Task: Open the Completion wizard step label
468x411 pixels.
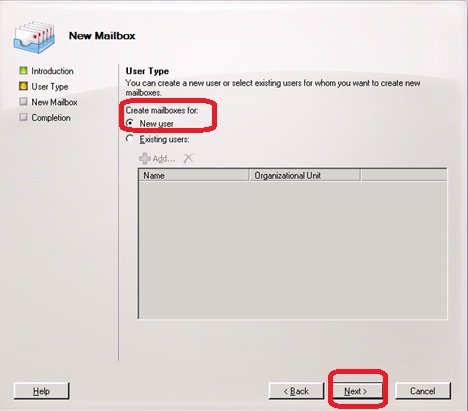Action: tap(51, 118)
